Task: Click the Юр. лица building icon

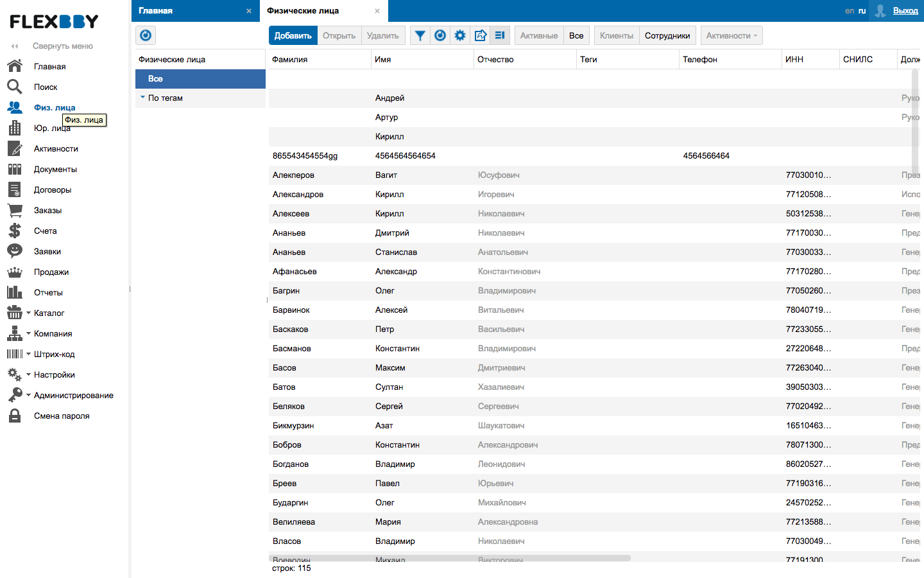Action: (x=15, y=128)
